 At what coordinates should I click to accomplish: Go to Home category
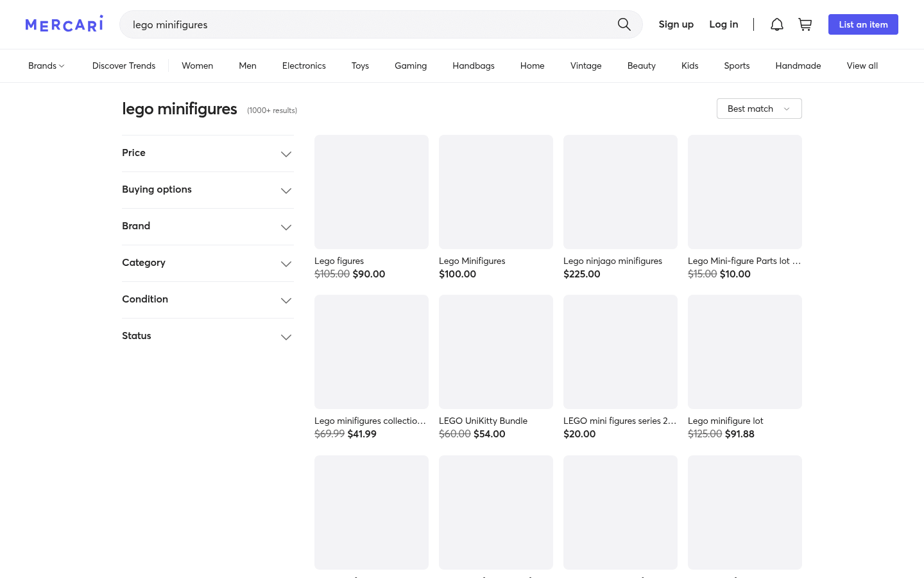(533, 66)
